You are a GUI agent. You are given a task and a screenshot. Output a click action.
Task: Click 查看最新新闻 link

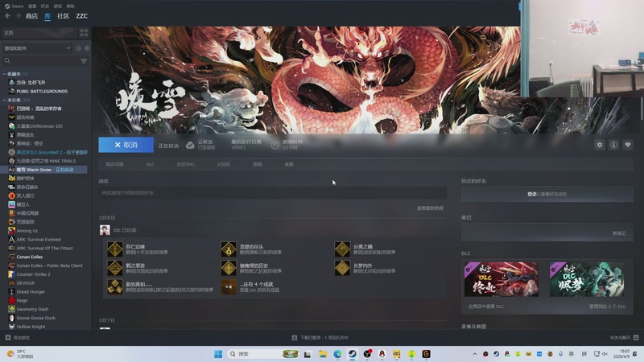click(430, 208)
